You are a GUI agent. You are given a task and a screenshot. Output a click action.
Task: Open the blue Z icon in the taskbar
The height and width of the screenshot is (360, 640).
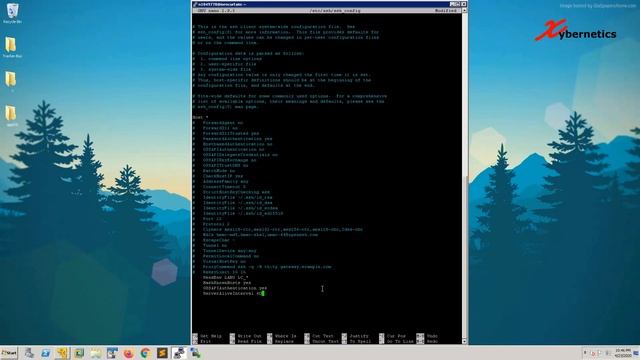(45, 353)
